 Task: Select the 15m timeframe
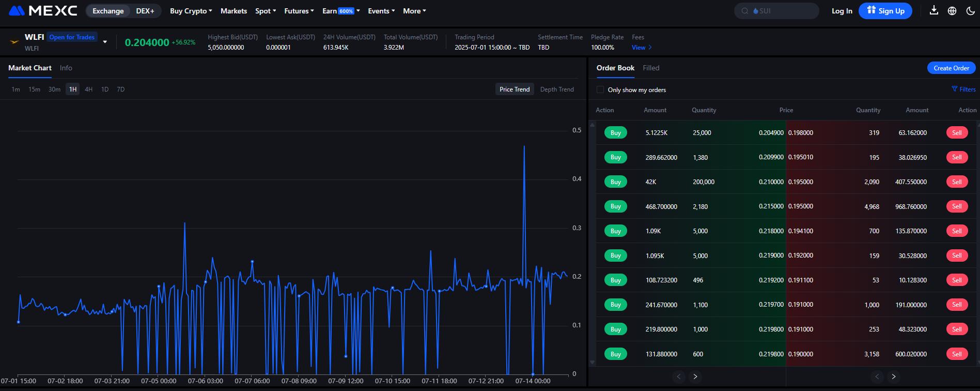(x=34, y=89)
